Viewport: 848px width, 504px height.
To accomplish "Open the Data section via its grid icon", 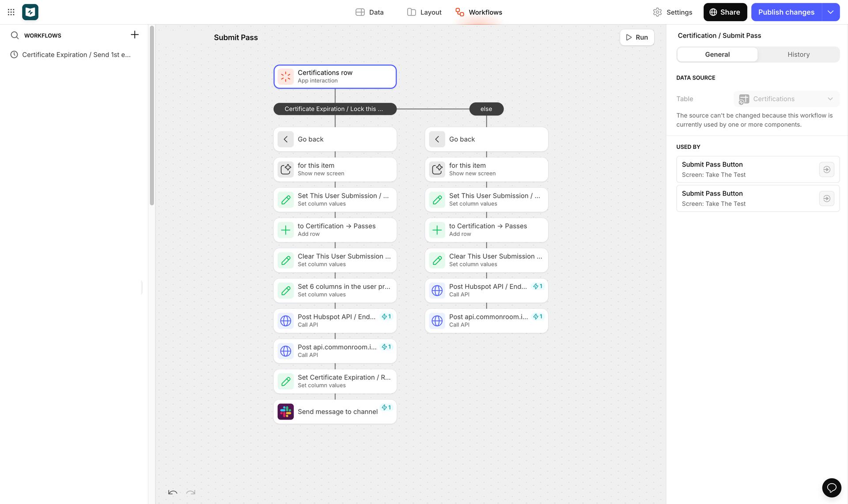I will (360, 12).
